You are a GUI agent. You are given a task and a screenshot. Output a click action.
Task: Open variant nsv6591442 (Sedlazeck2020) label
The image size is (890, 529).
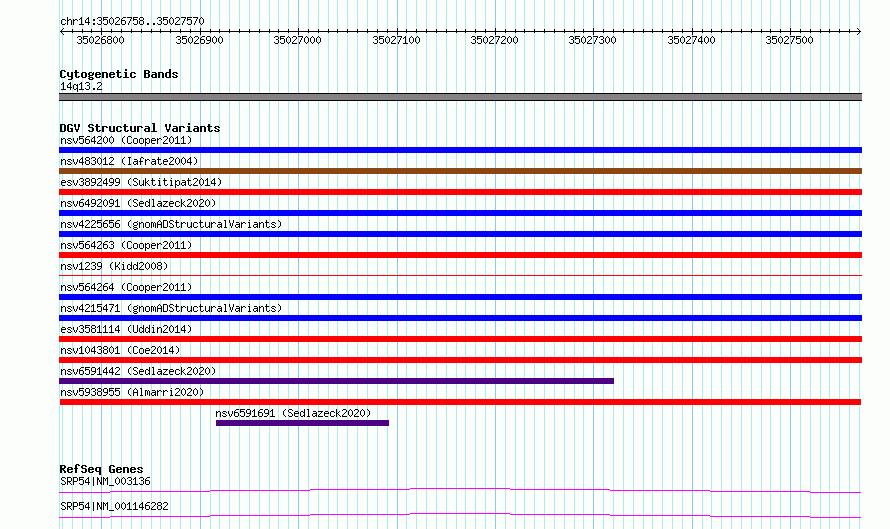pos(138,371)
